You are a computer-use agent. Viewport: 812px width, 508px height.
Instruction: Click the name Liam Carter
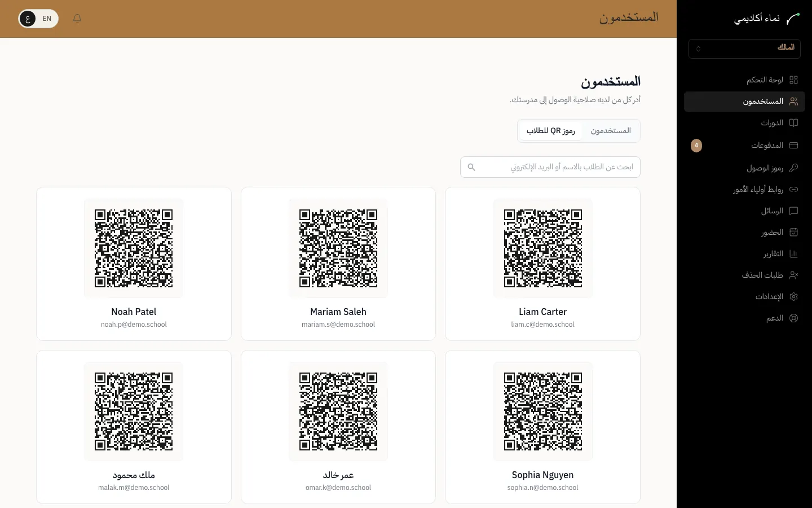coord(543,312)
